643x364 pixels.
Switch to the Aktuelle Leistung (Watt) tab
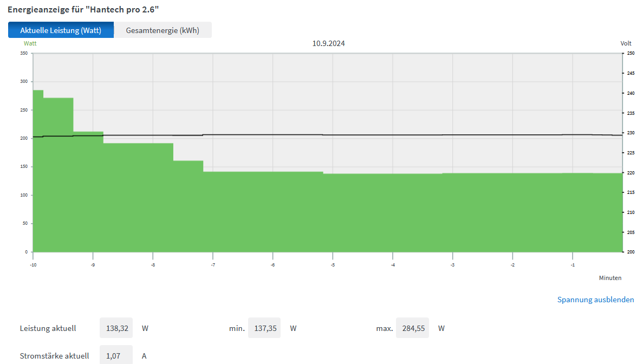coord(61,30)
